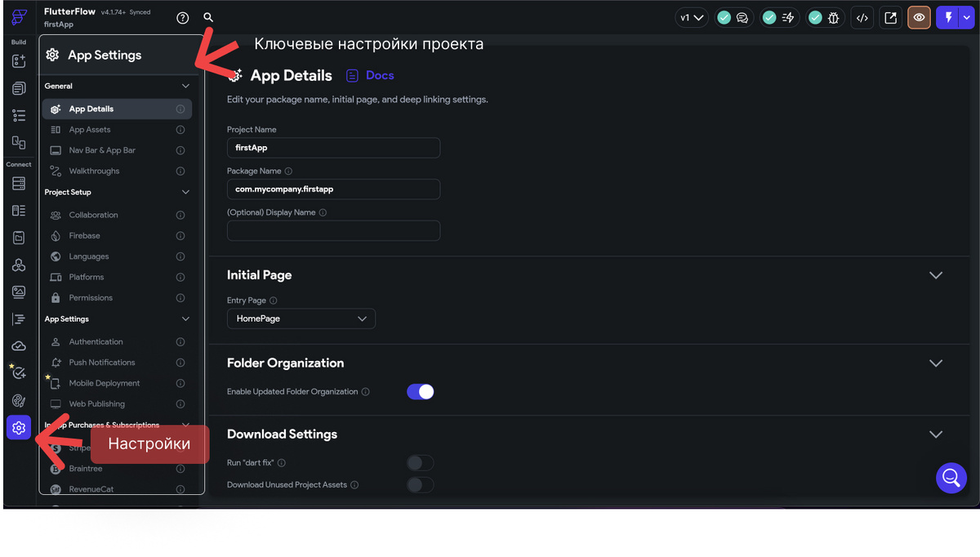Image resolution: width=980 pixels, height=557 pixels.
Task: Open Languages settings
Action: 117,256
